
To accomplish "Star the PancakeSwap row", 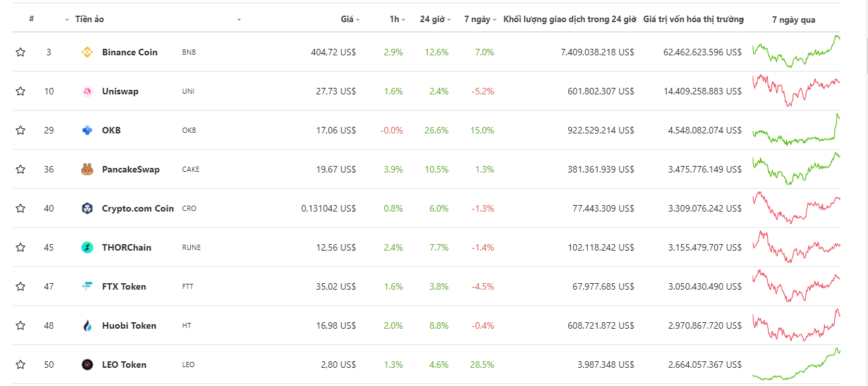I will [x=20, y=169].
